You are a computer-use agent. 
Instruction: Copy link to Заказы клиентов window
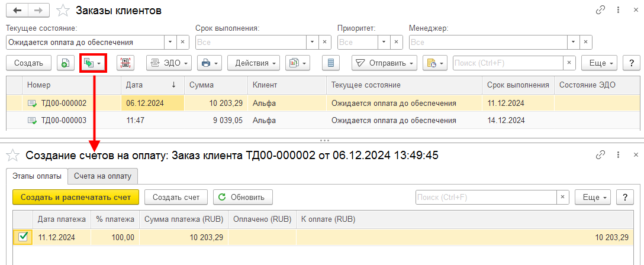pos(600,11)
